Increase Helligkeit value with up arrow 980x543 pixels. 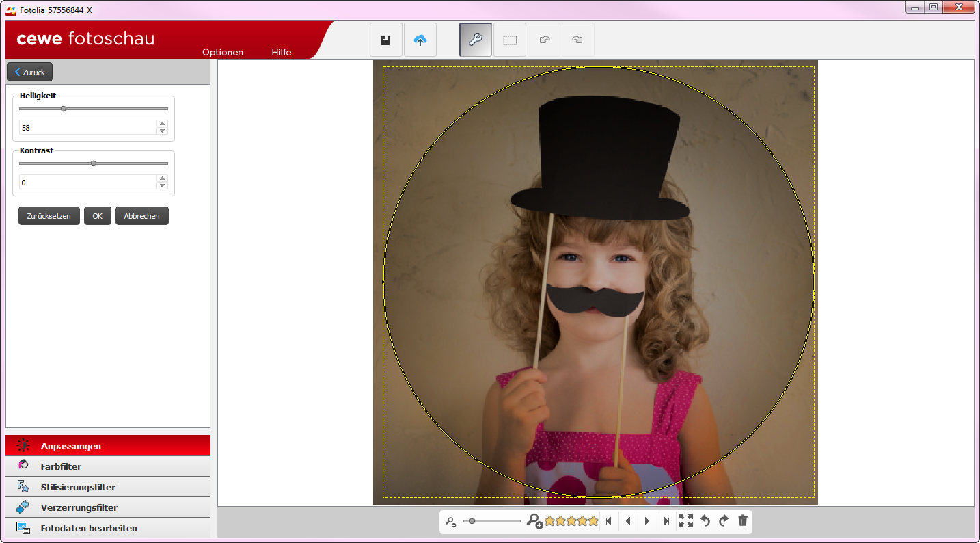tap(162, 124)
